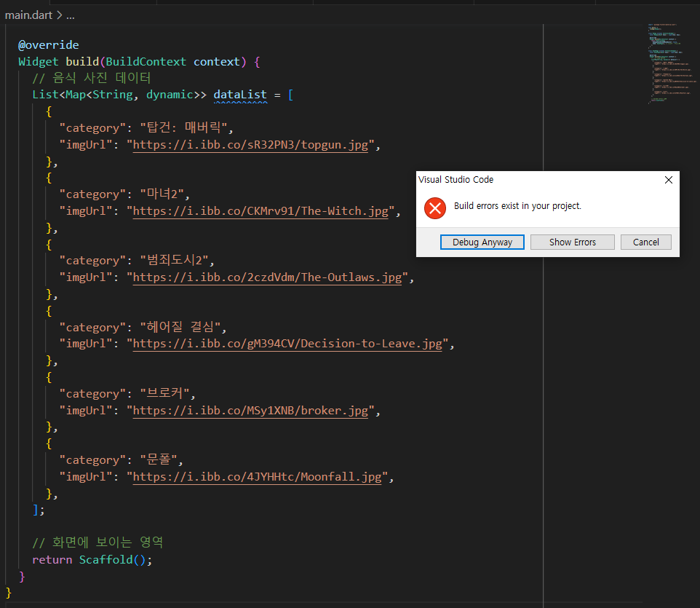Cancel the build errors dialog

pos(645,242)
